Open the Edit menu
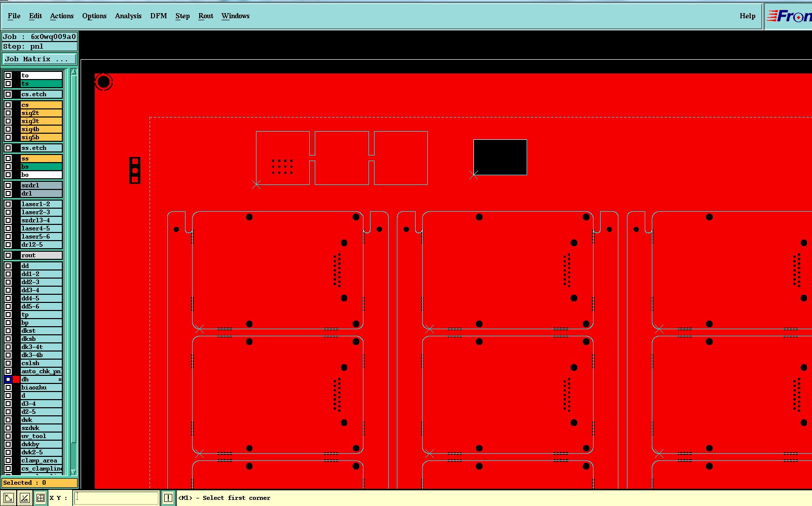Image resolution: width=812 pixels, height=506 pixels. click(35, 16)
